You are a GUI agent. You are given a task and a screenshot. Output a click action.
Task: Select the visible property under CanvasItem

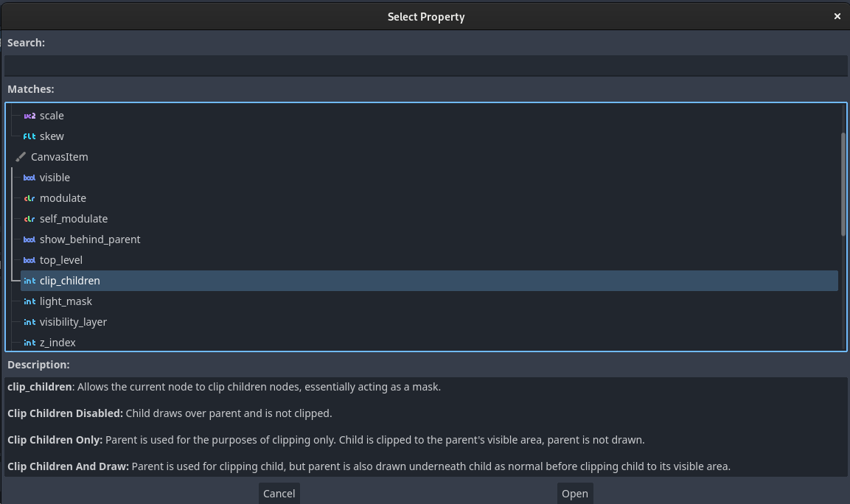(55, 178)
